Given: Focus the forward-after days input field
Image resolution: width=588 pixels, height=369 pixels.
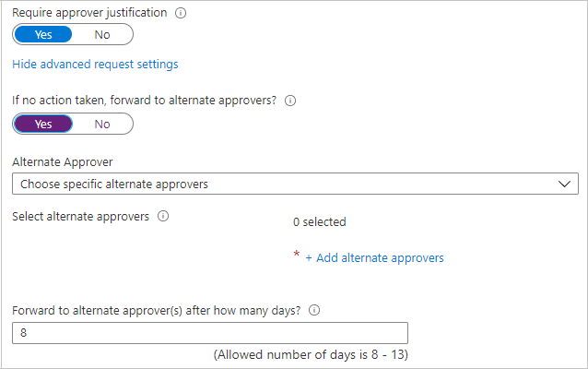Looking at the screenshot, I should (210, 333).
